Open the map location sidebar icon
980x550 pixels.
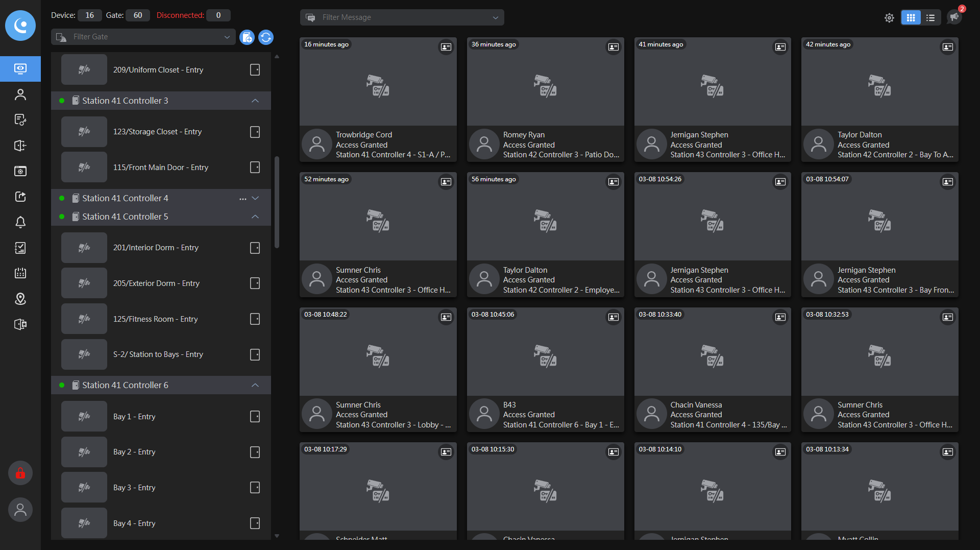point(20,299)
